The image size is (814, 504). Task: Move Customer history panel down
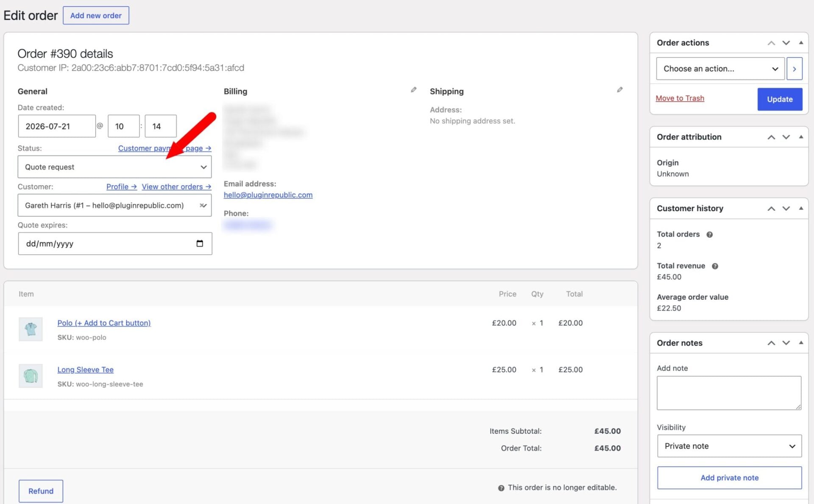pos(786,209)
